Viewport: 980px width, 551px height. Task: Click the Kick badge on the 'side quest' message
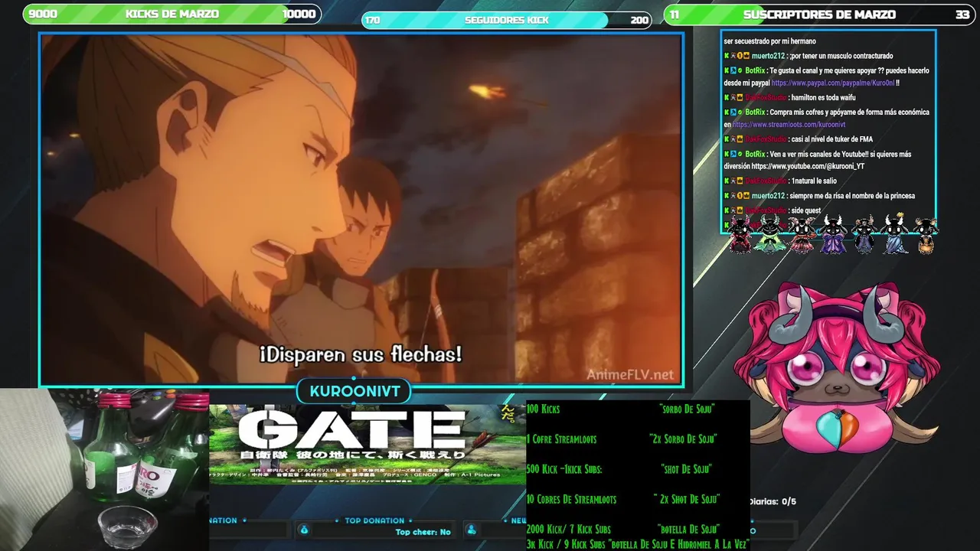click(x=727, y=210)
